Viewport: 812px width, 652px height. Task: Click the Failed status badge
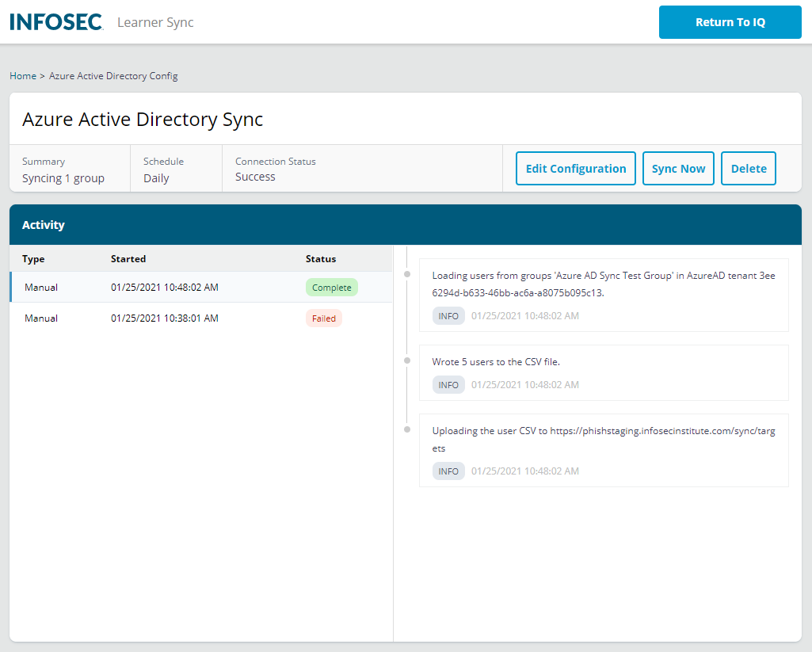[323, 318]
